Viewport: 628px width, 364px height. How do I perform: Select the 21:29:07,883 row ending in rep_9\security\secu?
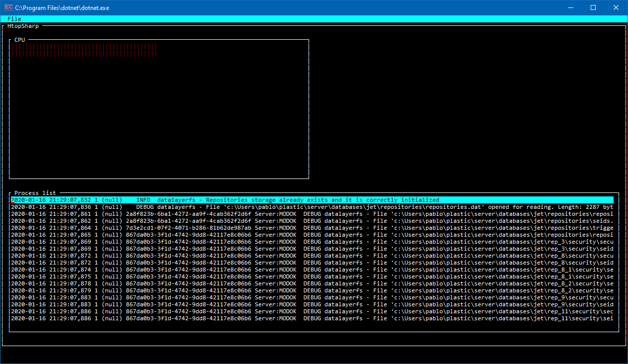[312, 297]
